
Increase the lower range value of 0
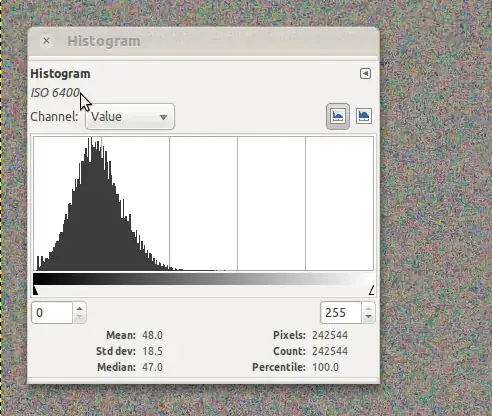[79, 308]
